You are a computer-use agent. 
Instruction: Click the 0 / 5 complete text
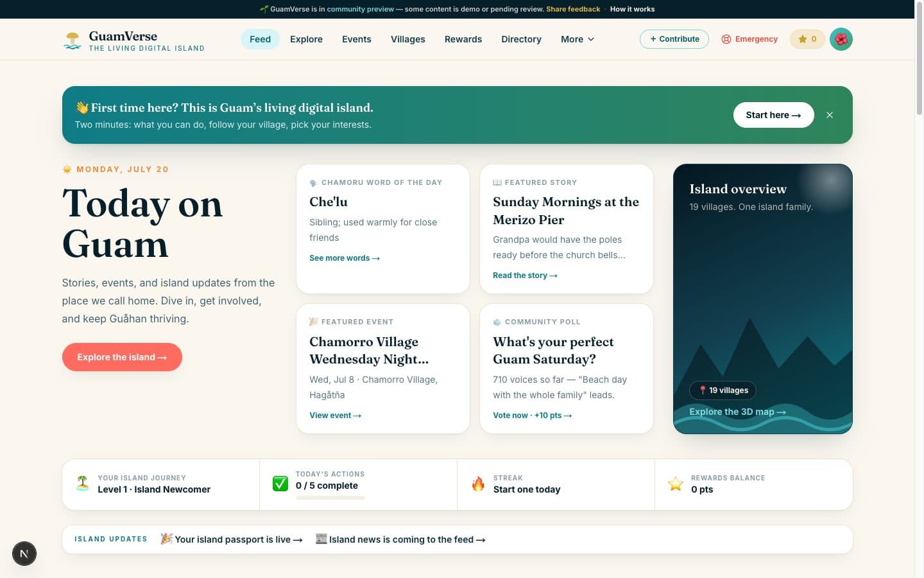327,486
